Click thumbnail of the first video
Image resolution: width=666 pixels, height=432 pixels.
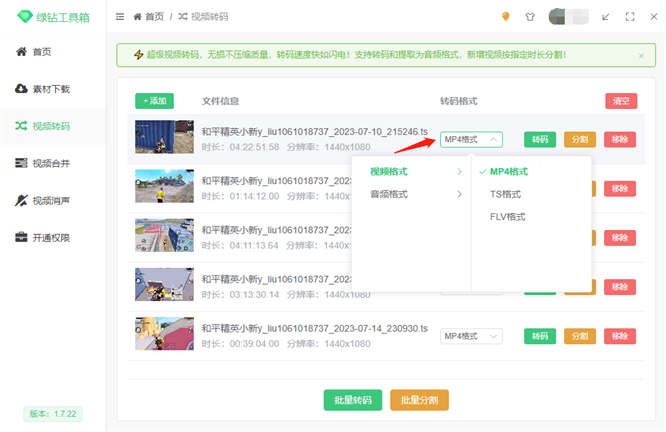[164, 137]
